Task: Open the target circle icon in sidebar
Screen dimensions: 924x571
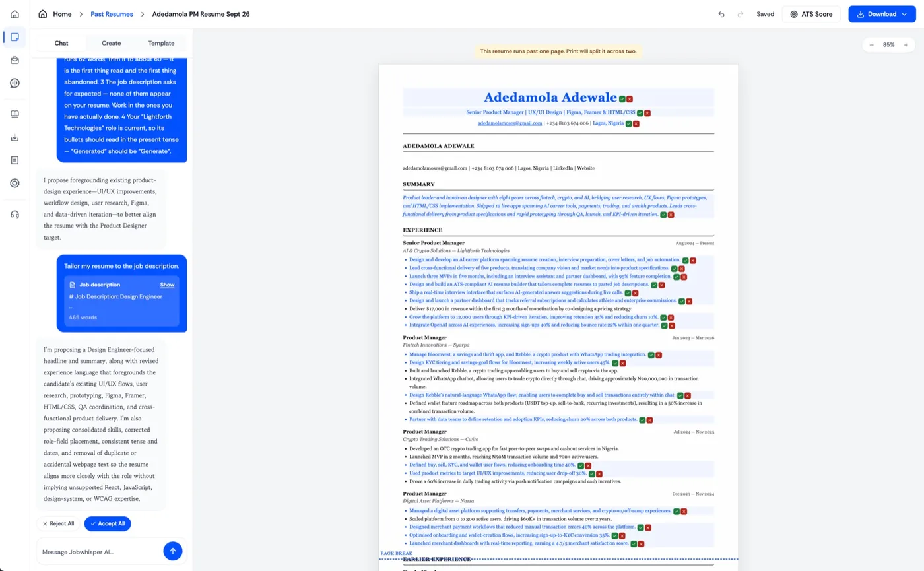Action: point(15,184)
